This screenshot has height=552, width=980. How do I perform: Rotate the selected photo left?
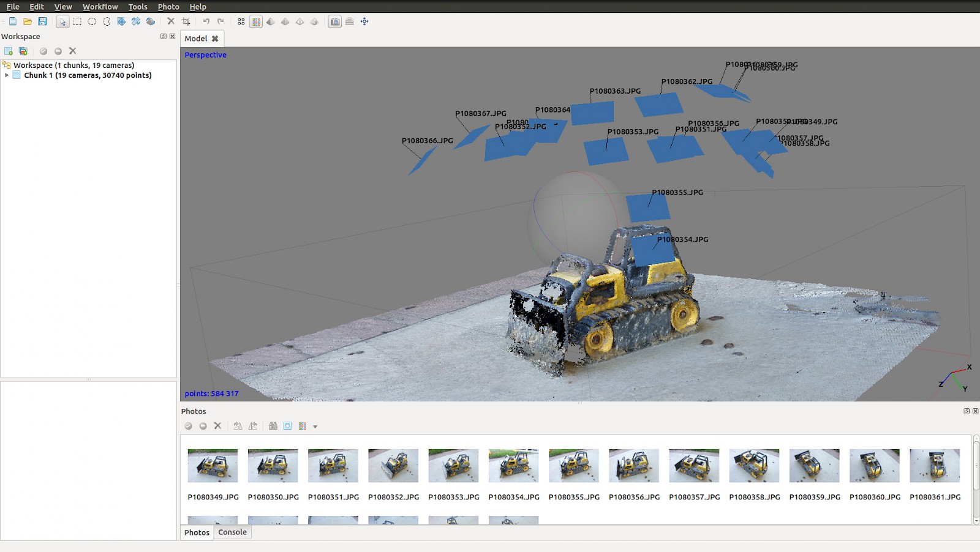tap(238, 427)
